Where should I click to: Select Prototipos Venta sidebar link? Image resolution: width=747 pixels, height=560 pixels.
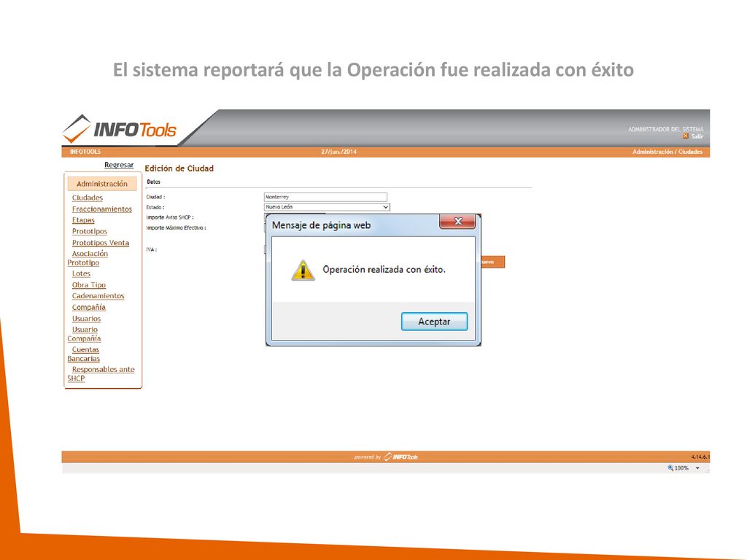[x=101, y=243]
